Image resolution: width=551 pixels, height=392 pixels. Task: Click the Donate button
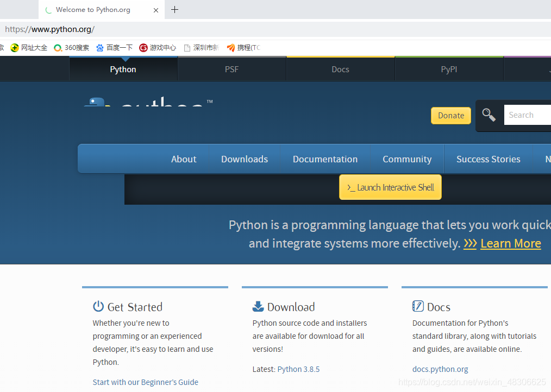451,116
